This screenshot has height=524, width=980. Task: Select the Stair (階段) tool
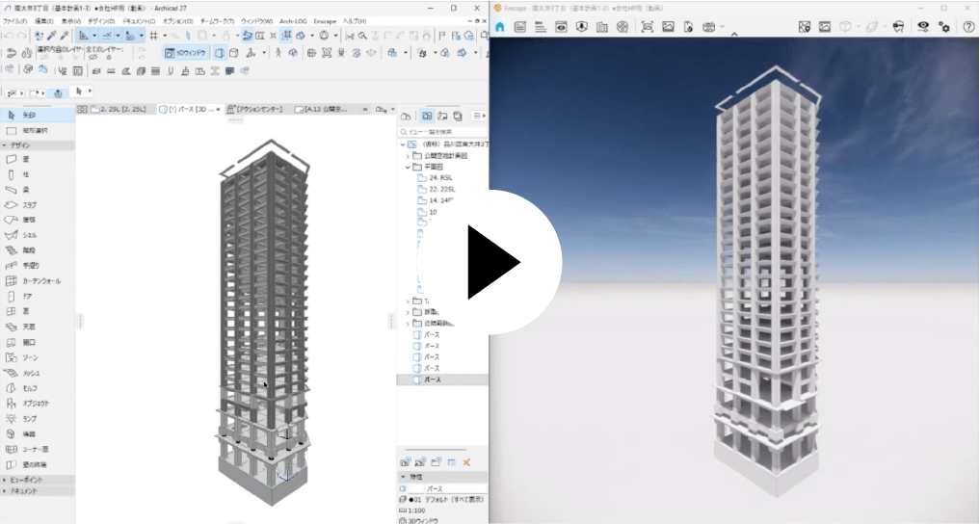[28, 250]
